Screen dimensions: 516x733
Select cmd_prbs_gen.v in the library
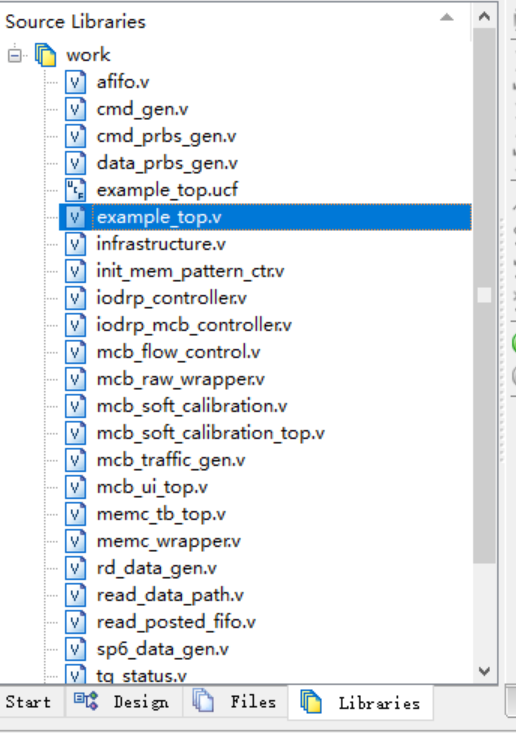click(166, 136)
